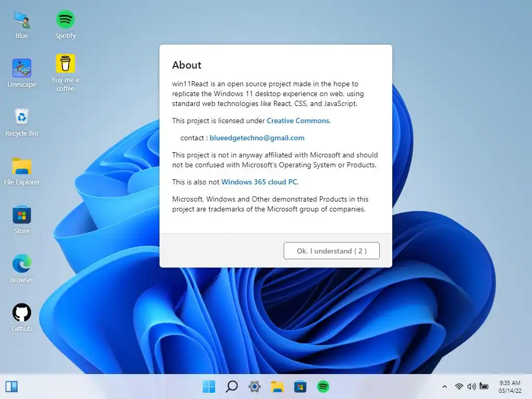Viewport: 532px width, 399px height.
Task: Open Settings from the taskbar
Action: click(x=255, y=387)
